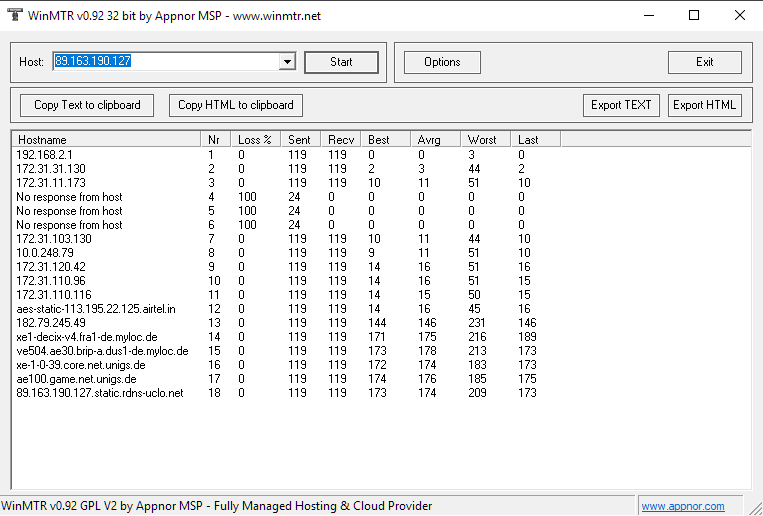Click the Avrg column header
Screen dimensions: 763x516
coord(435,140)
